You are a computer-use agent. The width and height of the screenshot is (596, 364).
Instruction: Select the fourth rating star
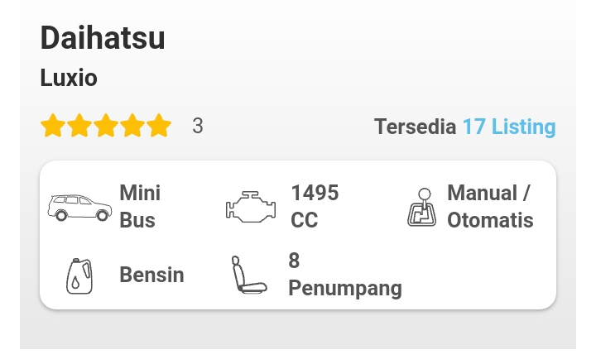coord(132,126)
